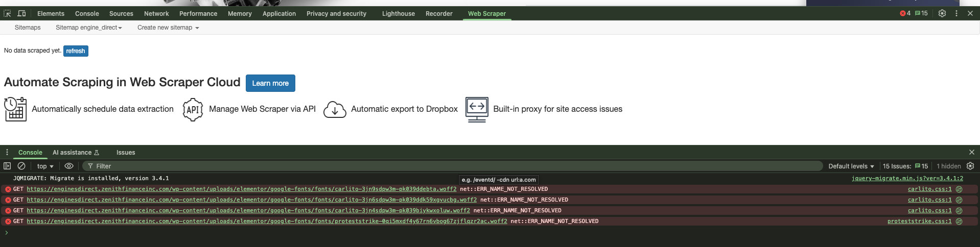Expand the Create new sitemap dropdown
Image resolution: width=980 pixels, height=247 pixels.
pos(168,28)
